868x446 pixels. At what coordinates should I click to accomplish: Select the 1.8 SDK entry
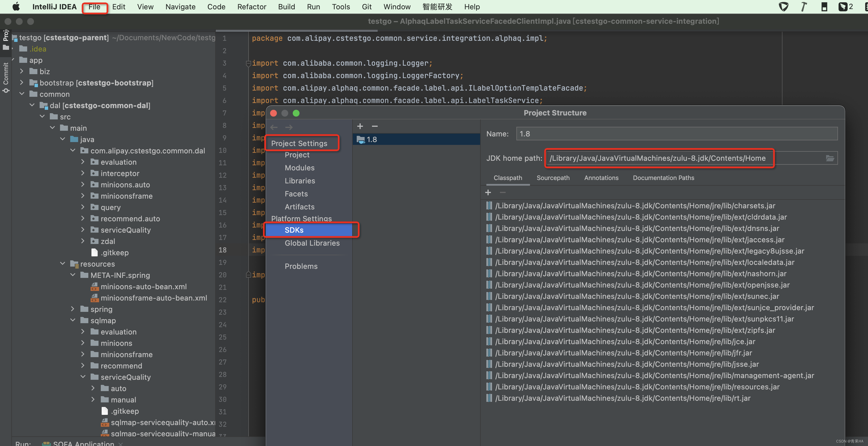tap(372, 140)
